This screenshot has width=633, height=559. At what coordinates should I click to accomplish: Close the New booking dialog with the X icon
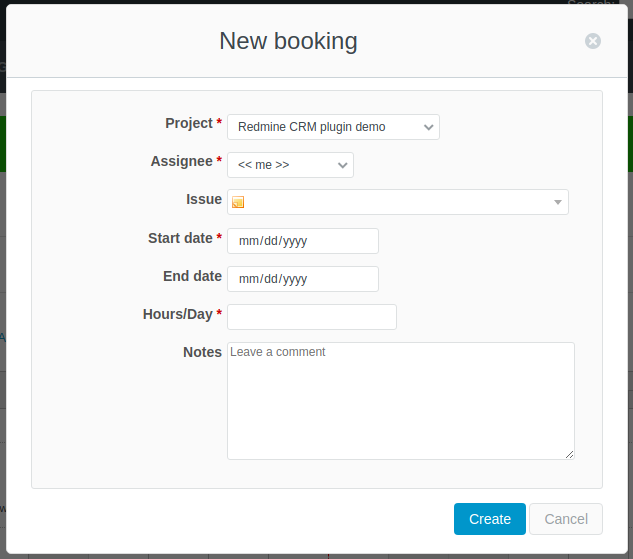point(593,41)
